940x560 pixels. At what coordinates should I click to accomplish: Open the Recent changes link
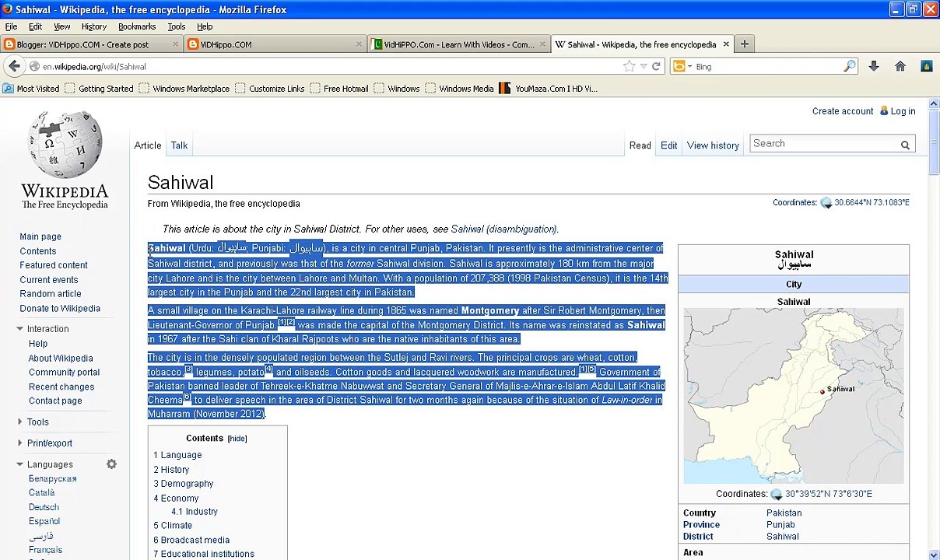click(x=61, y=387)
